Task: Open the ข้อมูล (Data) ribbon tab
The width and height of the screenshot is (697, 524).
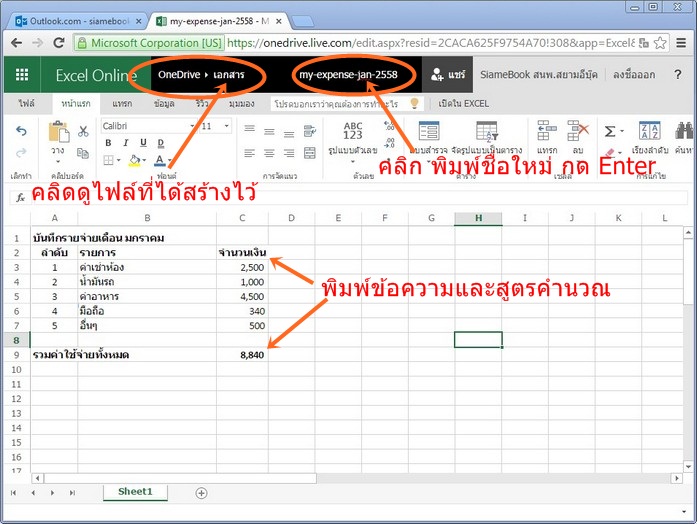Action: coord(164,104)
